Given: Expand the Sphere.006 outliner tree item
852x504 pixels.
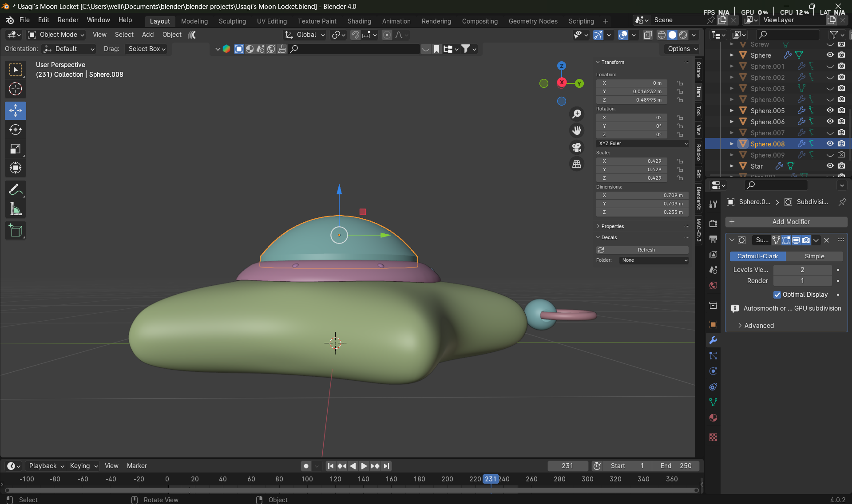Looking at the screenshot, I should [732, 122].
